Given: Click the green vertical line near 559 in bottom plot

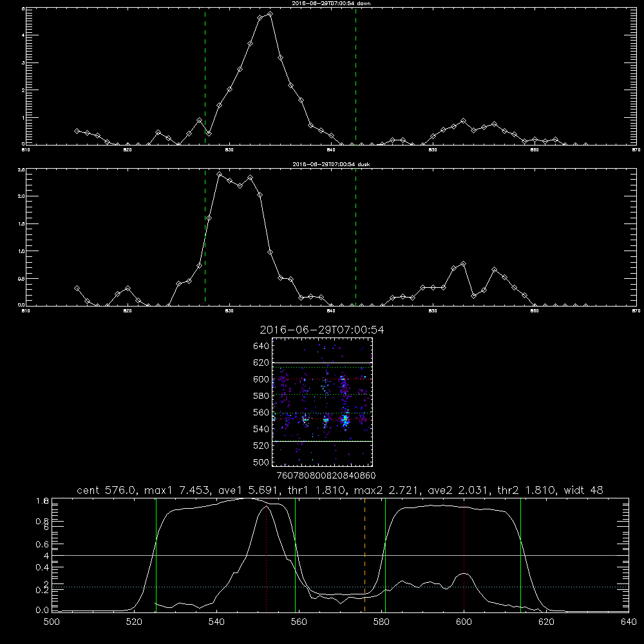Looking at the screenshot, I should point(296,554).
